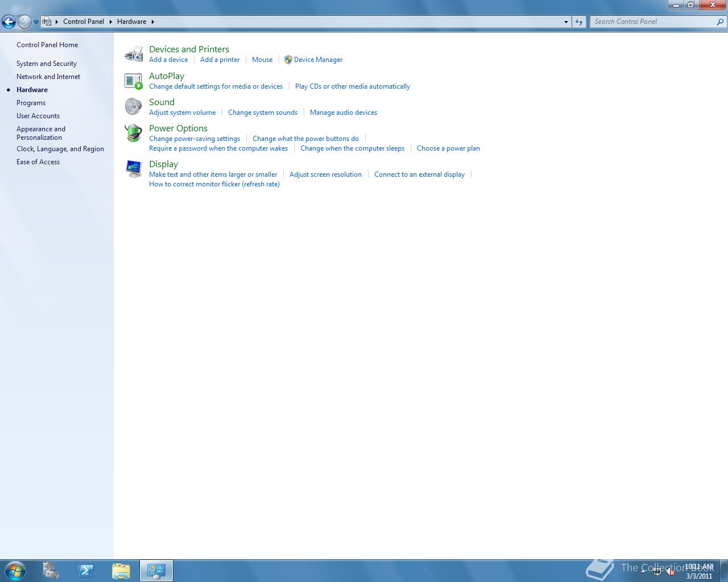
Task: Open Windows Explorer from taskbar
Action: (x=121, y=571)
